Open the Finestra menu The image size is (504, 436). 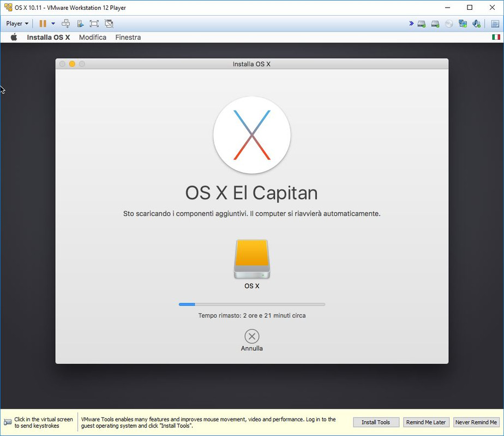pos(128,37)
